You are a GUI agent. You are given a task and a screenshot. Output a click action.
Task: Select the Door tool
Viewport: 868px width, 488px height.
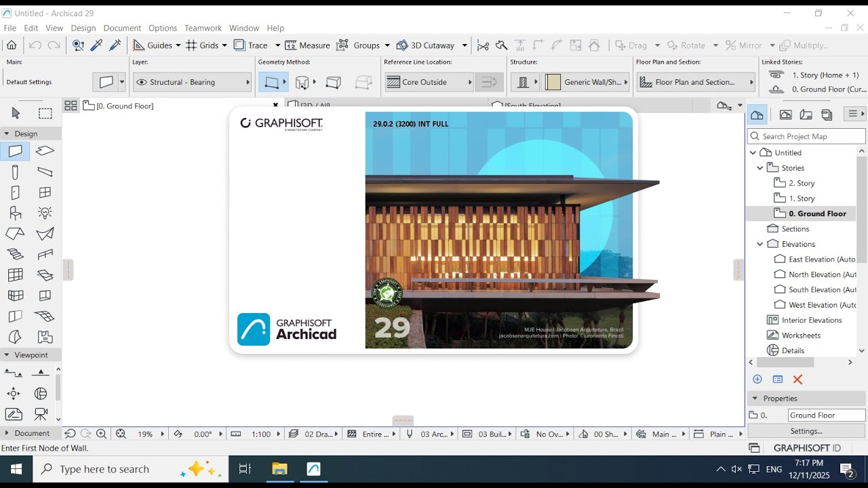coord(16,192)
